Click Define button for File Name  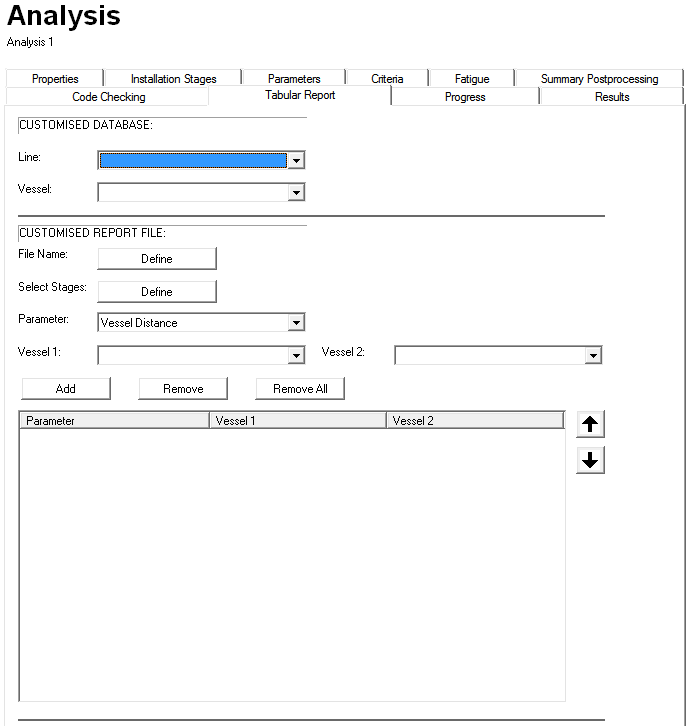(157, 259)
